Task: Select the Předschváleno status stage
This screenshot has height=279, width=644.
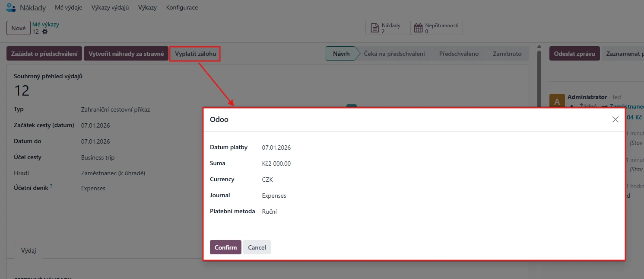Action: click(x=459, y=54)
